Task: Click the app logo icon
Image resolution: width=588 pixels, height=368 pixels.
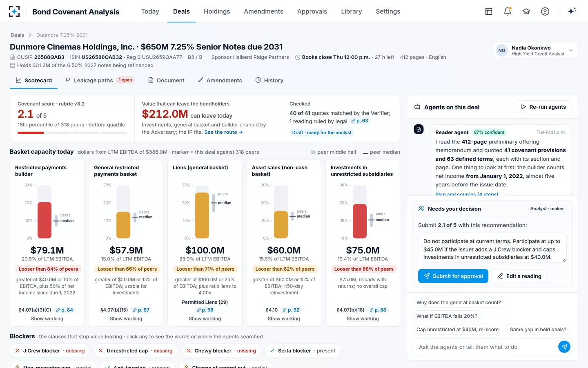Action: point(14,11)
